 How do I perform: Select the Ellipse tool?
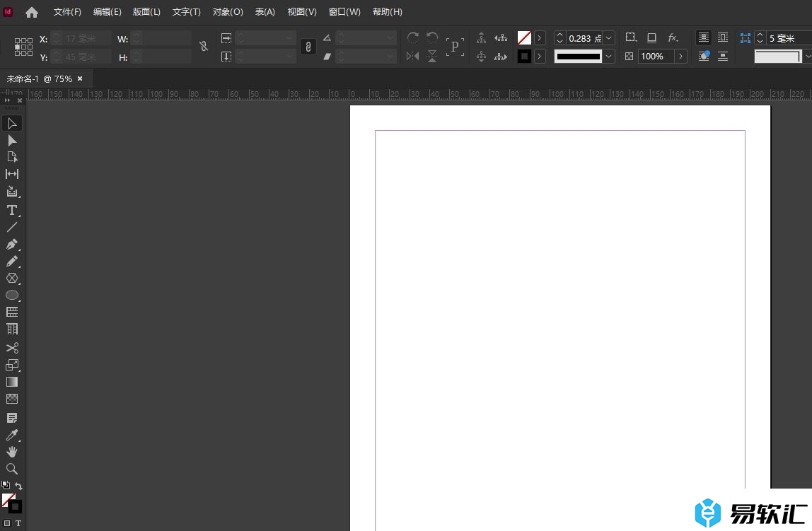click(12, 295)
